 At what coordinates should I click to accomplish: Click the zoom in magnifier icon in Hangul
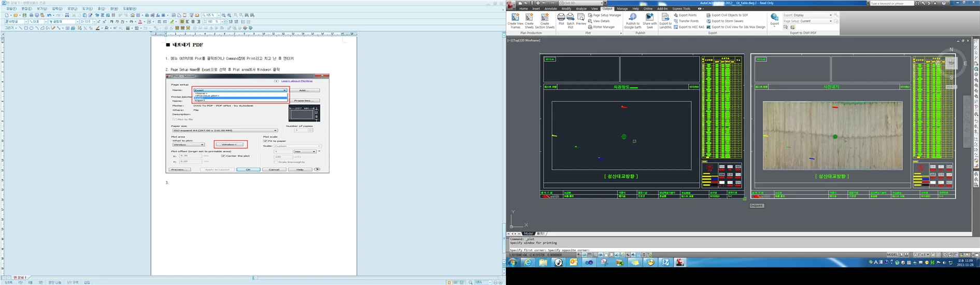tap(229, 15)
